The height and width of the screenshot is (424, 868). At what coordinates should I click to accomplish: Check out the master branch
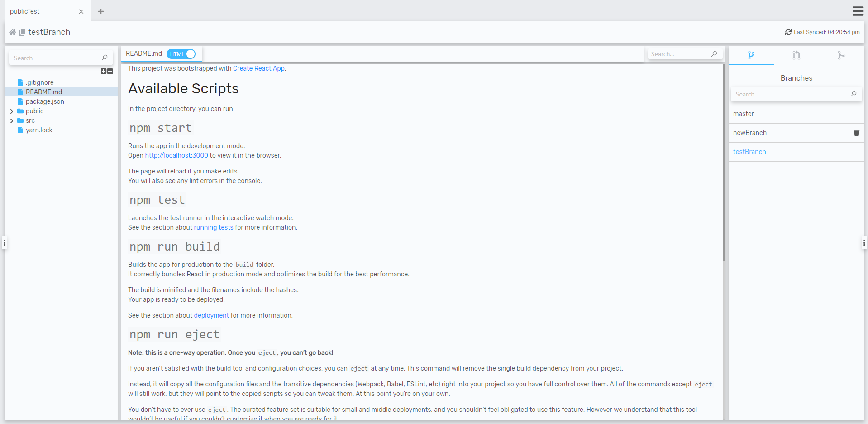tap(796, 114)
